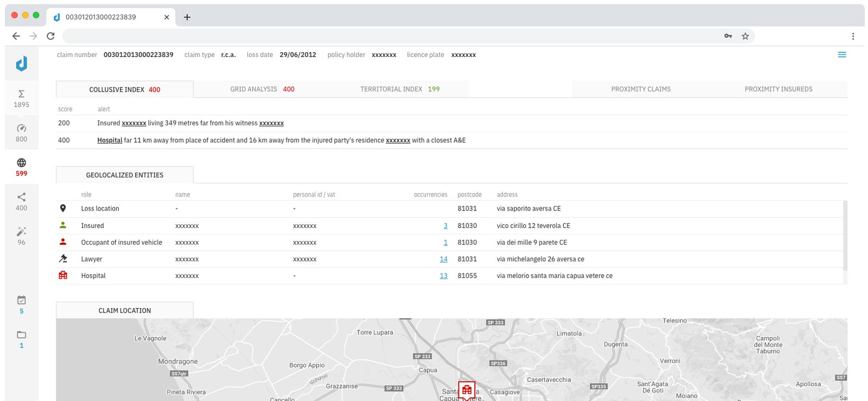Screen dimensions: 868x401
Task: Click the alert score 200 cell
Action: click(x=64, y=123)
